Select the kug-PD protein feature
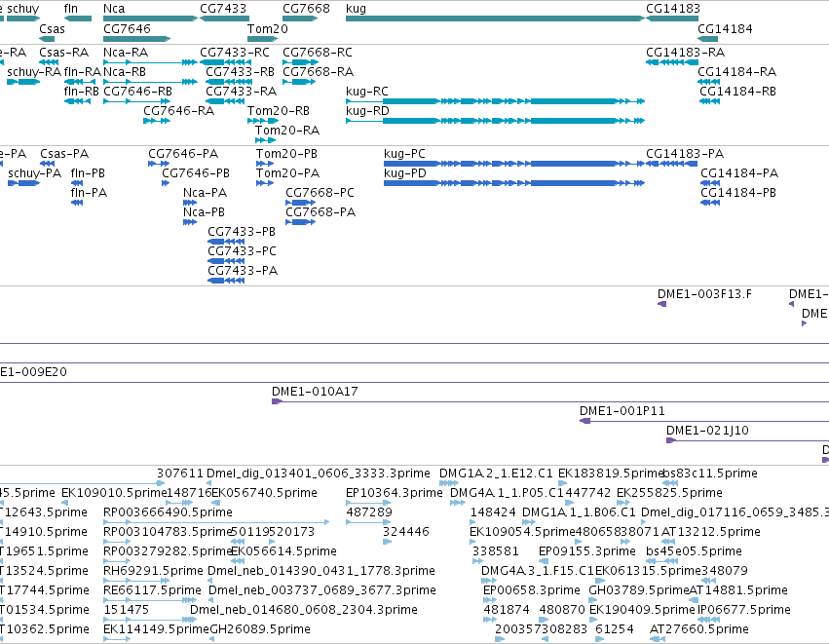Viewport: 829px width, 644px height. click(x=514, y=183)
